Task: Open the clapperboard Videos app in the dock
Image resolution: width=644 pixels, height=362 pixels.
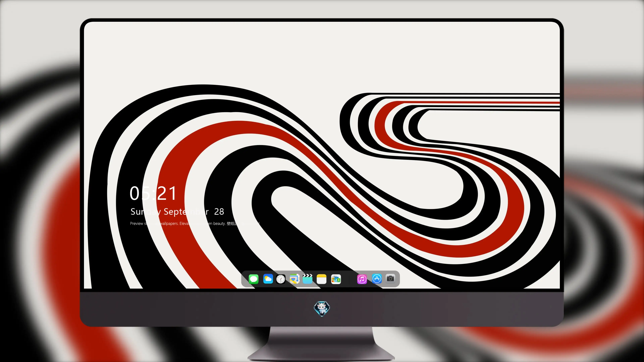Action: [308, 279]
